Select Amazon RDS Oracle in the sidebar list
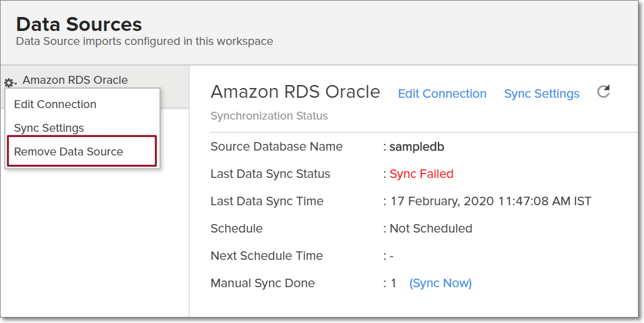644x323 pixels. (75, 80)
